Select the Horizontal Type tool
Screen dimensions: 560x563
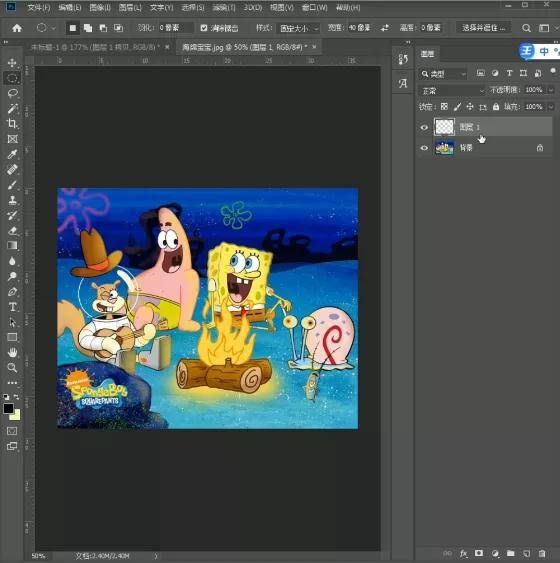pyautogui.click(x=12, y=307)
